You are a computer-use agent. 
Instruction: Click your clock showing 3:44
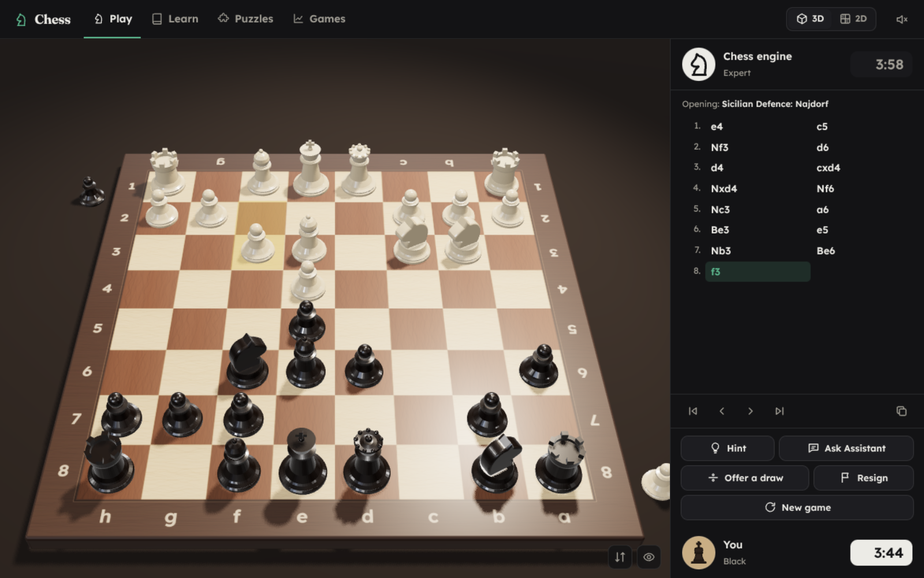point(881,553)
